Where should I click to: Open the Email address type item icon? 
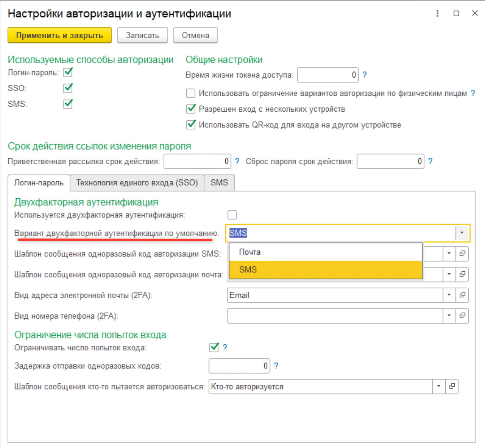point(462,295)
